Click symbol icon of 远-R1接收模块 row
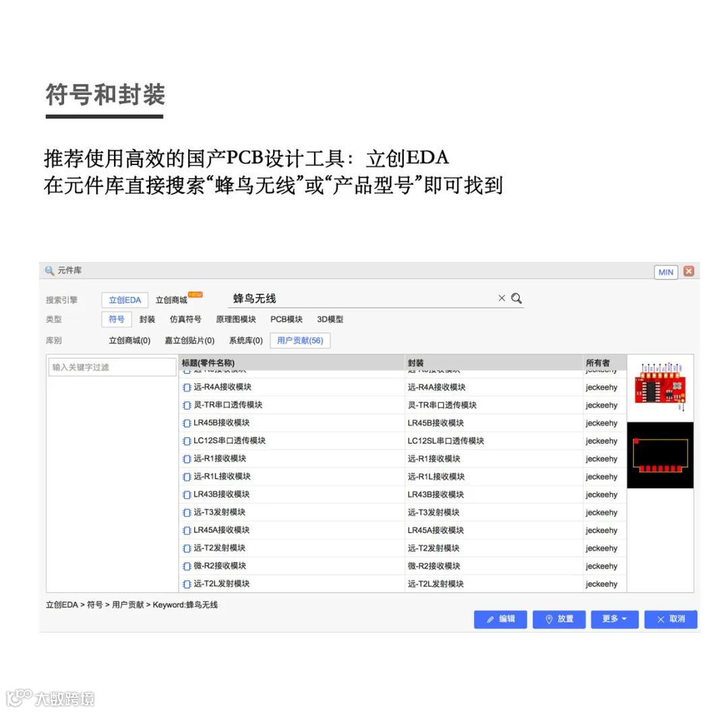 (x=187, y=459)
